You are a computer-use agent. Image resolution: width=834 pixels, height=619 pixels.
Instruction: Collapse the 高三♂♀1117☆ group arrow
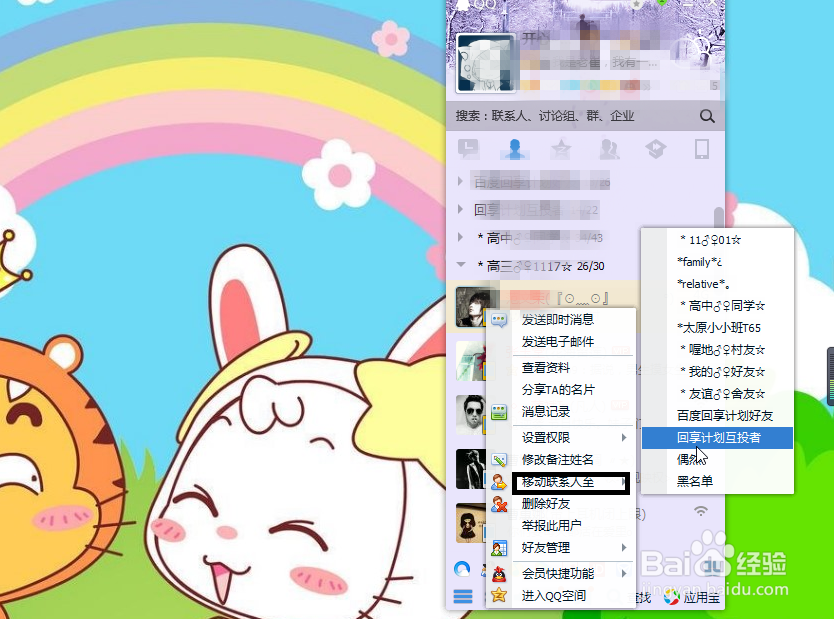point(461,265)
